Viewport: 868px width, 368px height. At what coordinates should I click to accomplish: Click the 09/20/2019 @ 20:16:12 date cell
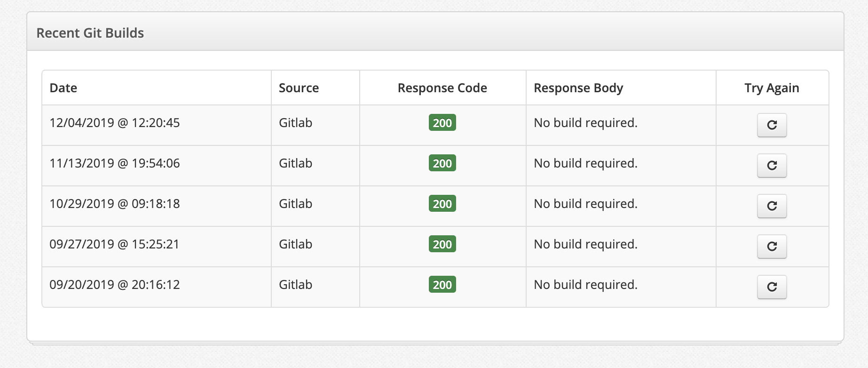(x=115, y=285)
